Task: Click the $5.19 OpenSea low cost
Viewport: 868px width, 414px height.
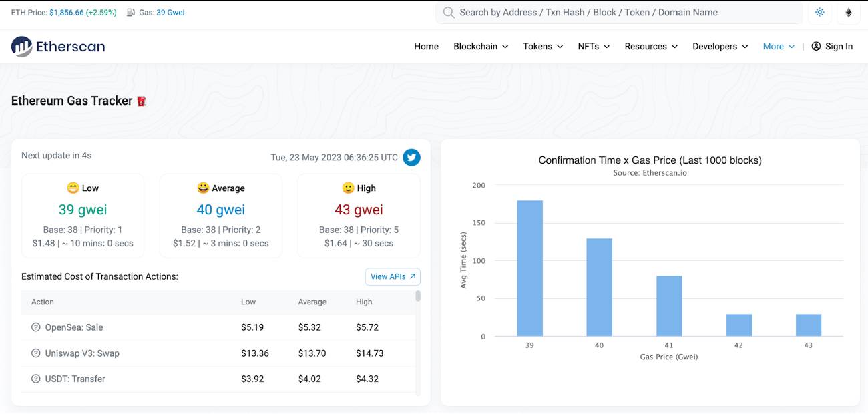Action: (x=252, y=327)
